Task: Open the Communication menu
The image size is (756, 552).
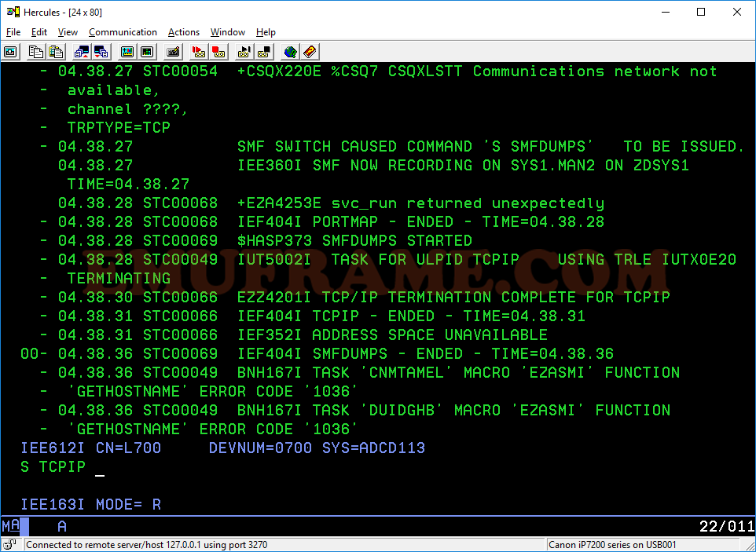Action: pos(123,32)
